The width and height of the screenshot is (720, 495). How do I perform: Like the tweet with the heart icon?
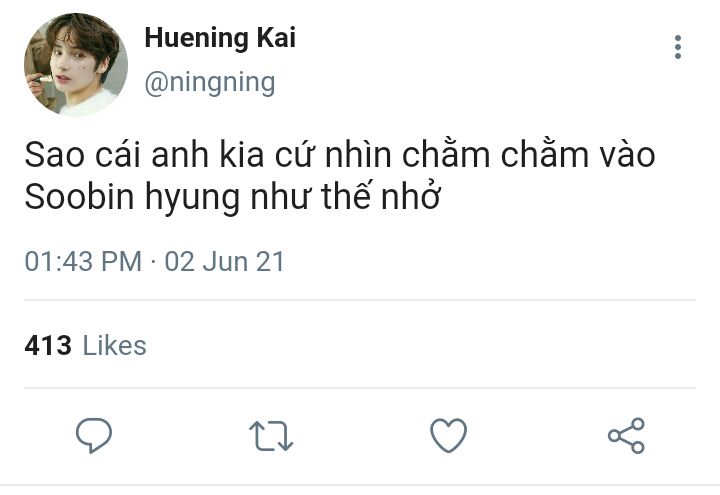point(448,435)
